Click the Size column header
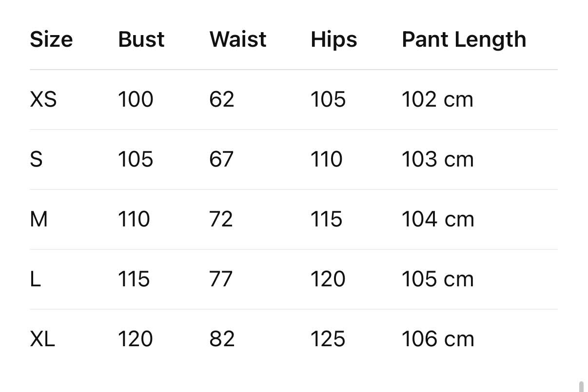Viewport: 588px width, 392px height. click(x=51, y=39)
